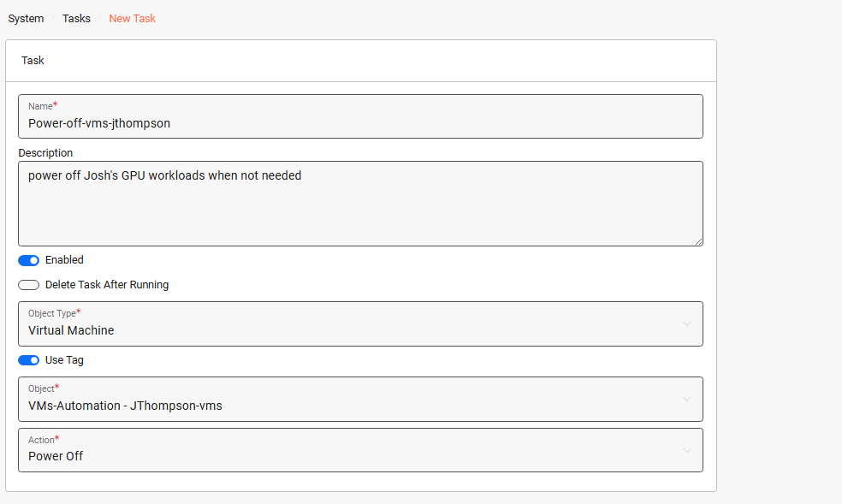The height and width of the screenshot is (504, 842).
Task: Click the Use Tag label text
Action: [x=63, y=360]
